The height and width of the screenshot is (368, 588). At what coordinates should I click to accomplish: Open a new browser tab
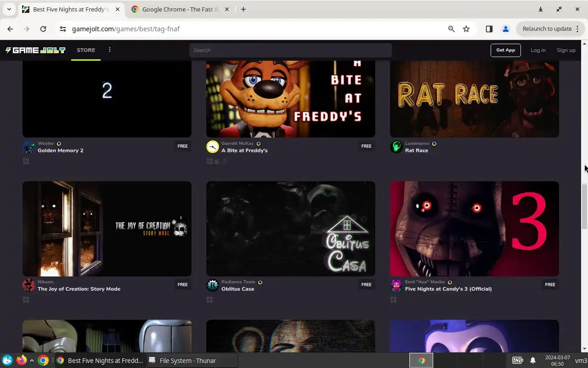coord(243,9)
